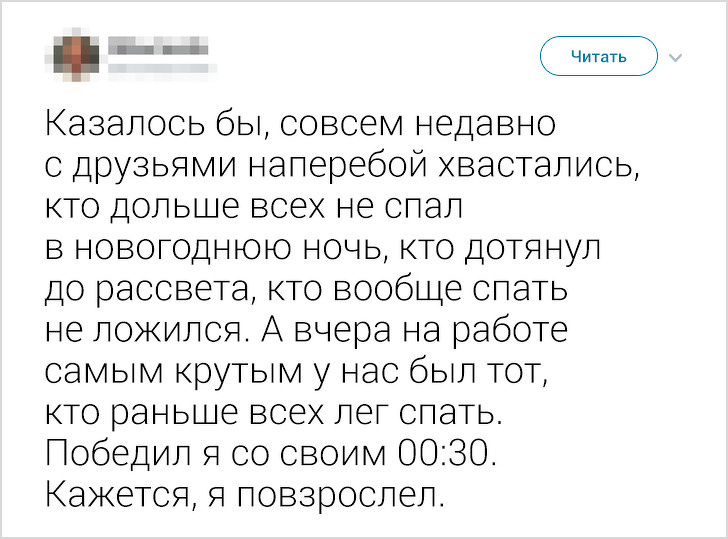Click the final line 'Кажется, я повзрослел.'

pyautogui.click(x=242, y=494)
